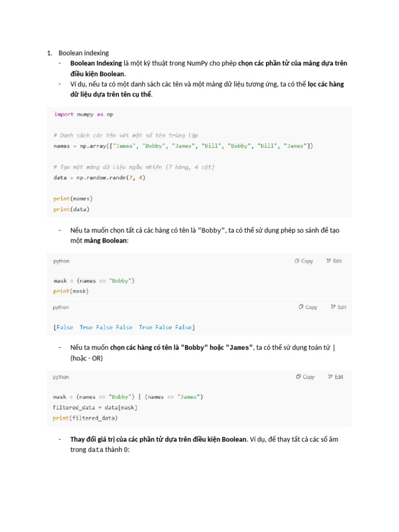Copy the mask = (names == "Bobby") code snippet
399x532 pixels.
pos(304,261)
